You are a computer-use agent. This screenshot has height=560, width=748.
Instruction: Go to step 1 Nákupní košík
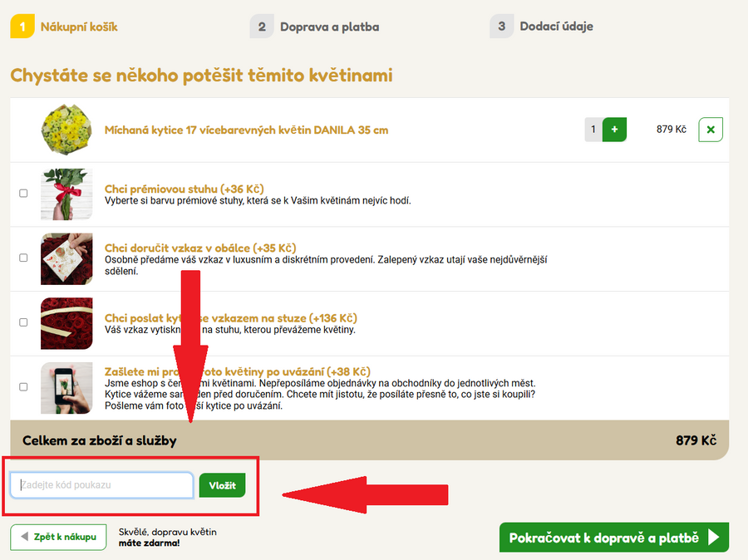pyautogui.click(x=78, y=27)
